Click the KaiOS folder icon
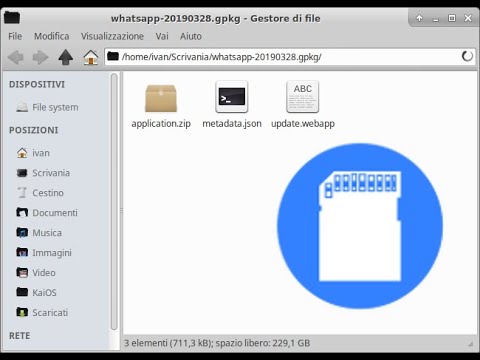The height and width of the screenshot is (360, 480). [x=22, y=292]
